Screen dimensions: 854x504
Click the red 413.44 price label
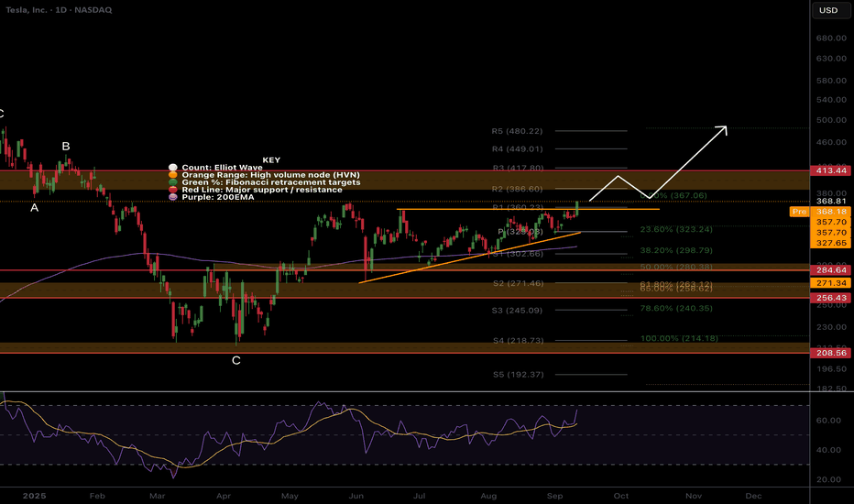coord(831,170)
